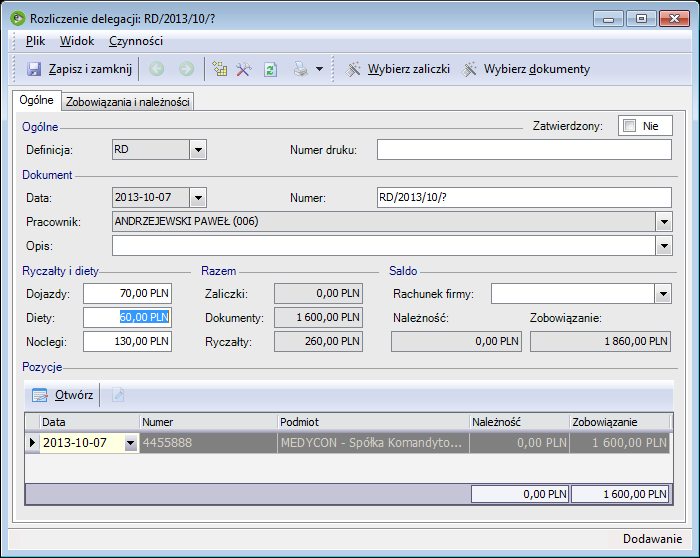700x558 pixels.
Task: Click the Dodawanie status bar text
Action: 652,539
